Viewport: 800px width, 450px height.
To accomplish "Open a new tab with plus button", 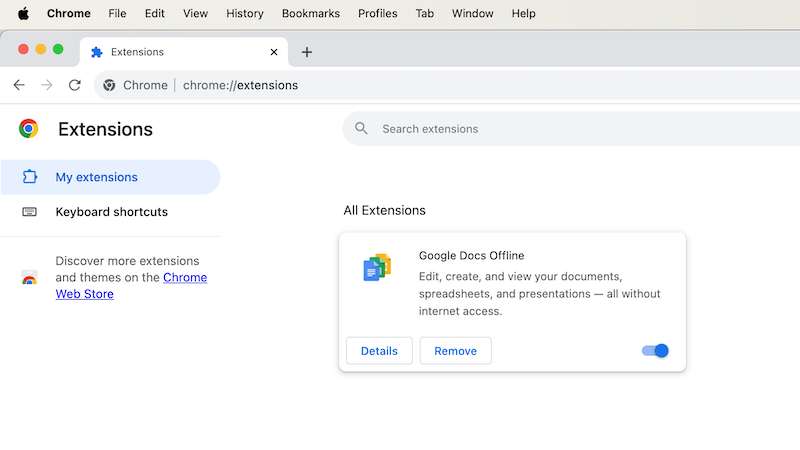I will 307,52.
